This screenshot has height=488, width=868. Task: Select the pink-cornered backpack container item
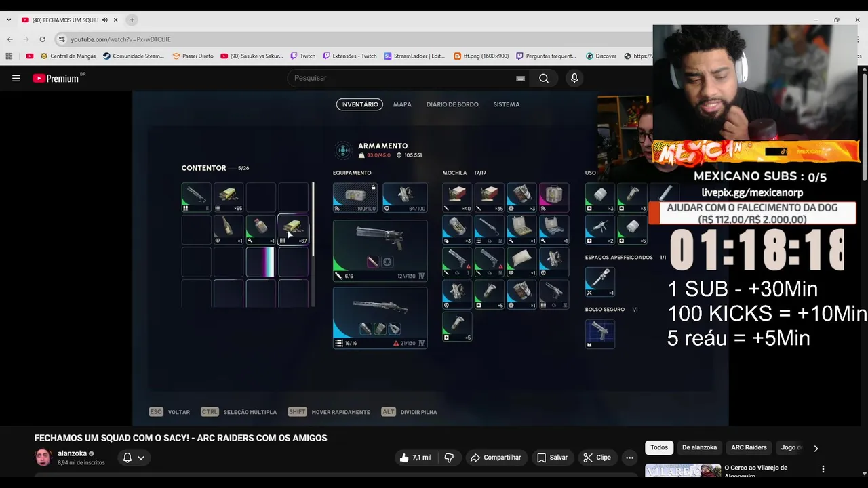click(x=554, y=197)
